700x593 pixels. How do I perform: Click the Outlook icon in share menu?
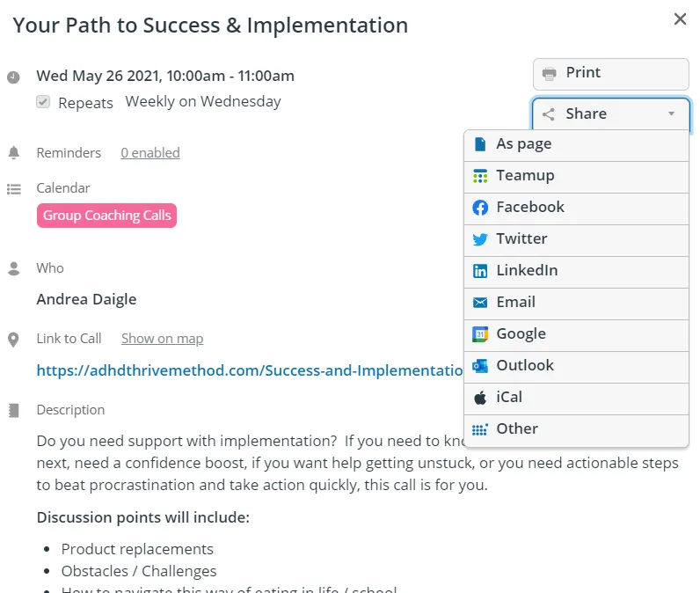pyautogui.click(x=480, y=366)
